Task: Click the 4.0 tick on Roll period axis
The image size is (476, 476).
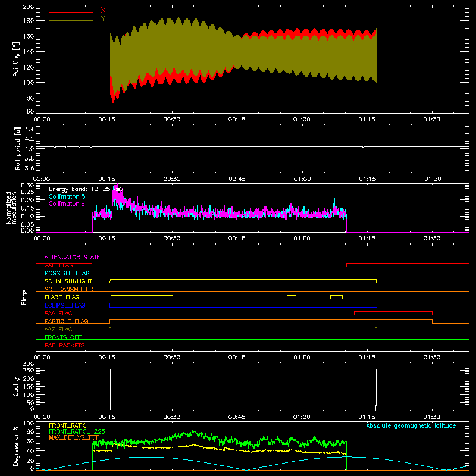Action: tap(29, 149)
